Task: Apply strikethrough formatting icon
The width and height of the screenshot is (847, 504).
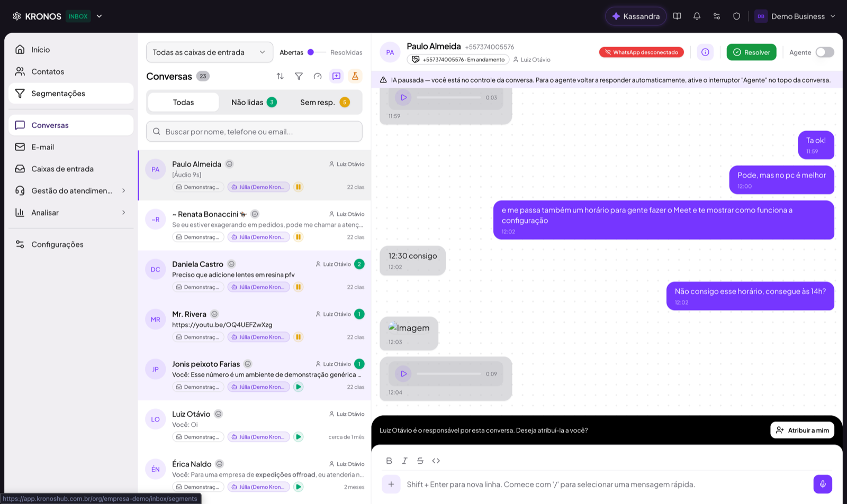Action: 420,461
